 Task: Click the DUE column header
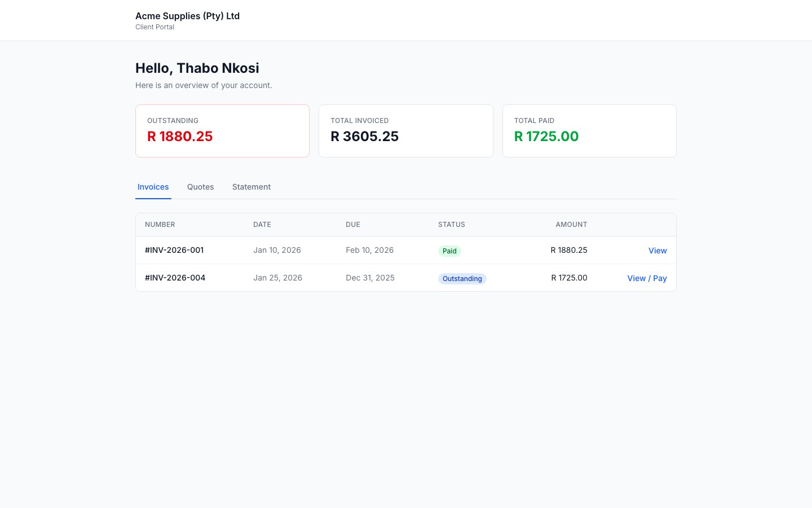coord(353,224)
